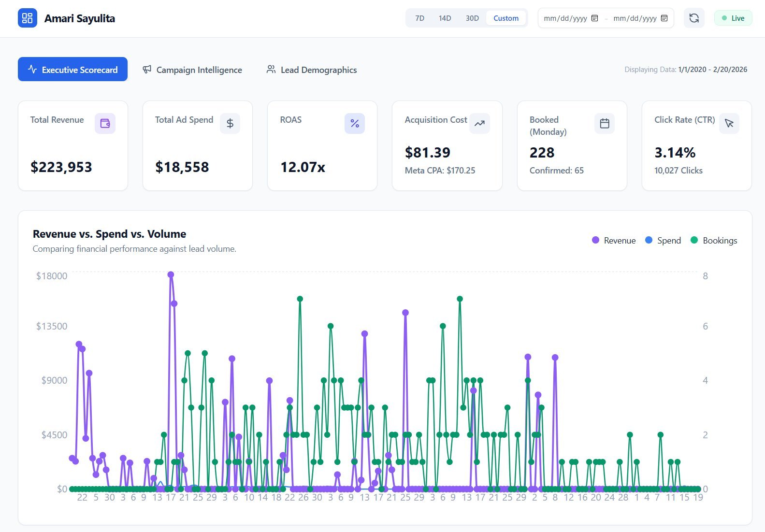Click the wallet icon on Total Revenue

tap(105, 124)
